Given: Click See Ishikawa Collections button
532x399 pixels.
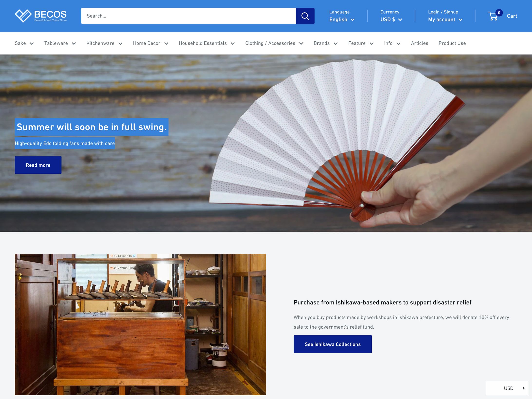Looking at the screenshot, I should [x=332, y=344].
